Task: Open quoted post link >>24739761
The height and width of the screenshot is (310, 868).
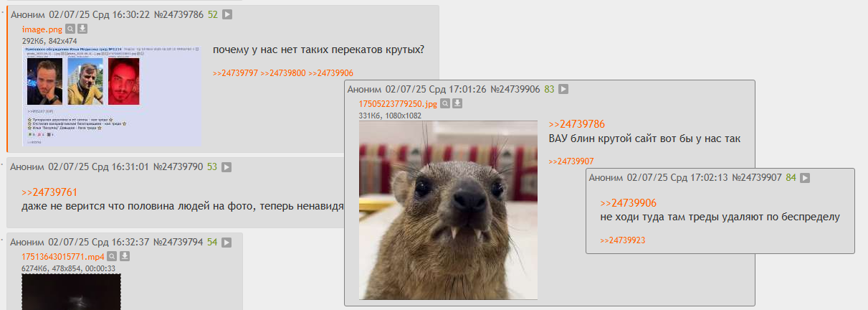Action: [x=49, y=192]
